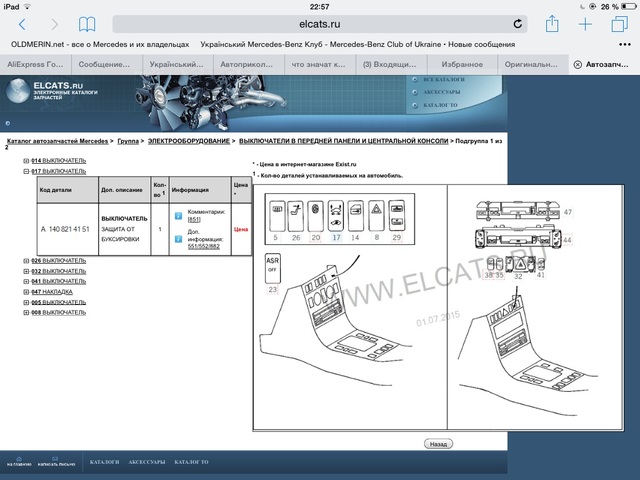Open Український Mercedes-Benz Клуб bookmark
This screenshot has height=480, width=640.
click(x=358, y=44)
